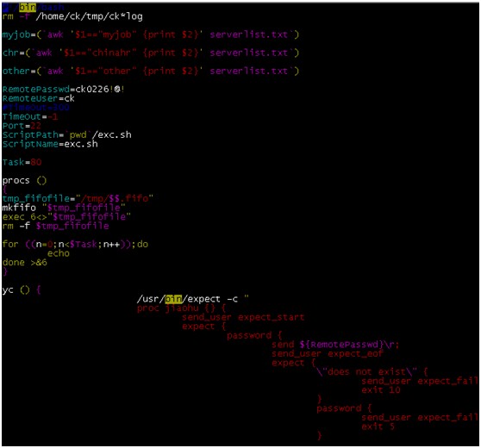481x448 pixels.
Task: Click the 'rm -f $tmp_fifofile' line
Action: [x=55, y=226]
